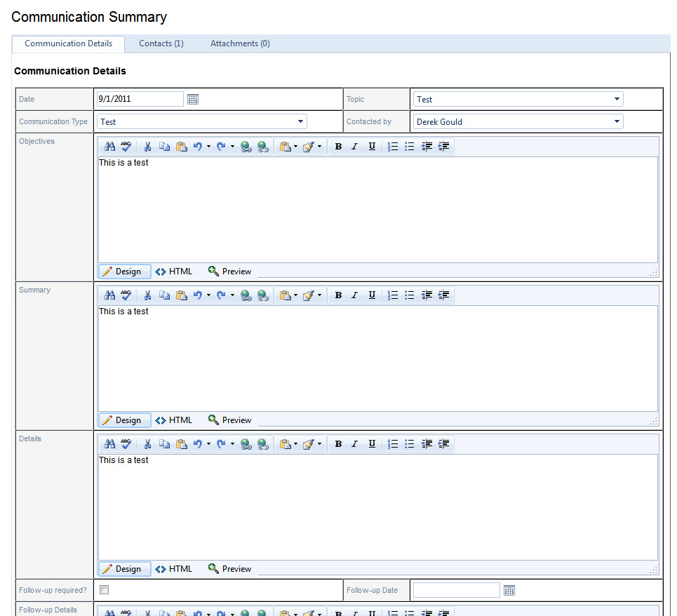This screenshot has height=616, width=677.
Task: Insert numbered list in Details editor
Action: [393, 444]
